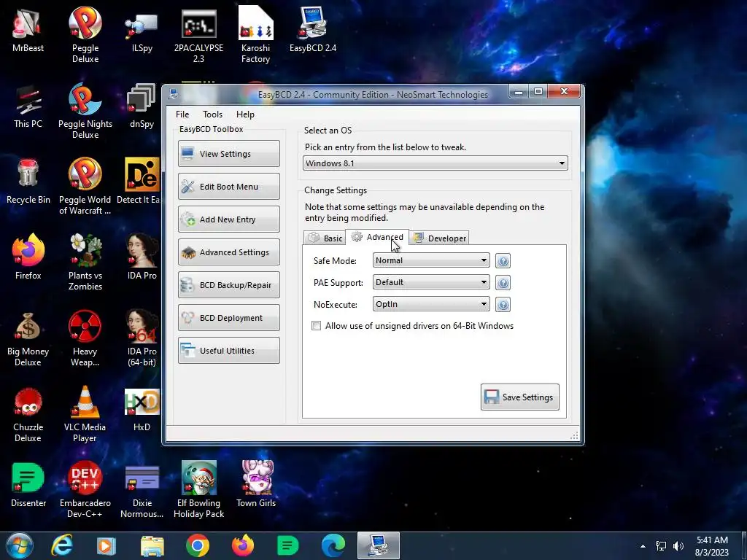This screenshot has width=747, height=560.
Task: Click the Add New Entry button
Action: (228, 219)
